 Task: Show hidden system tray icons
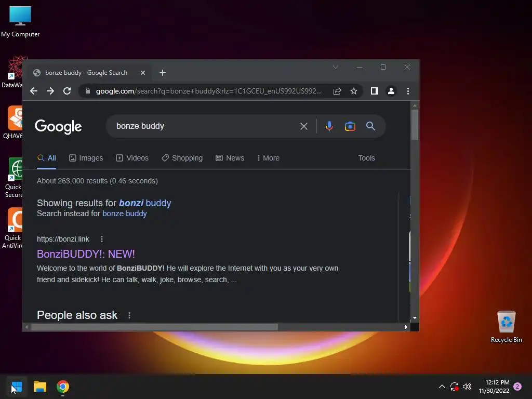(442, 387)
